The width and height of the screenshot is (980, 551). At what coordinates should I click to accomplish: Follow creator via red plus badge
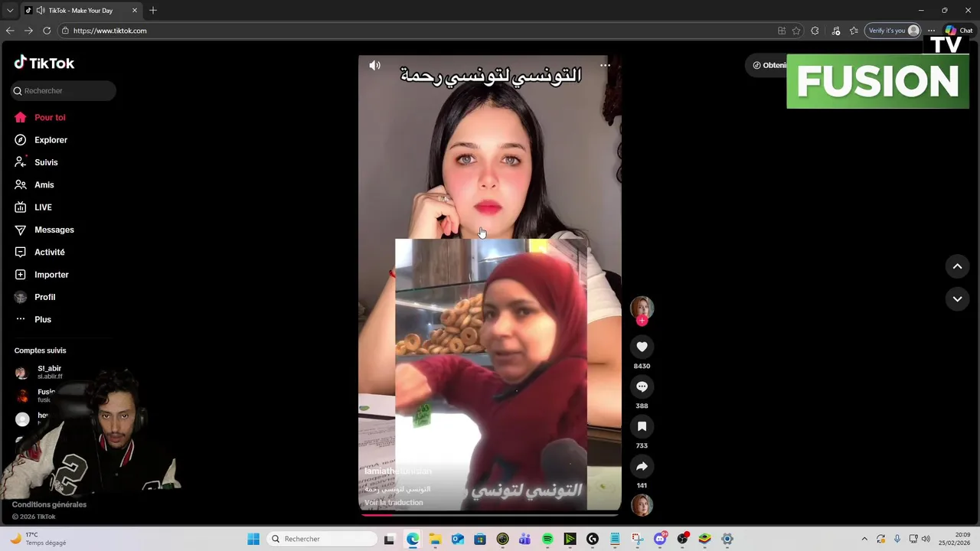642,321
